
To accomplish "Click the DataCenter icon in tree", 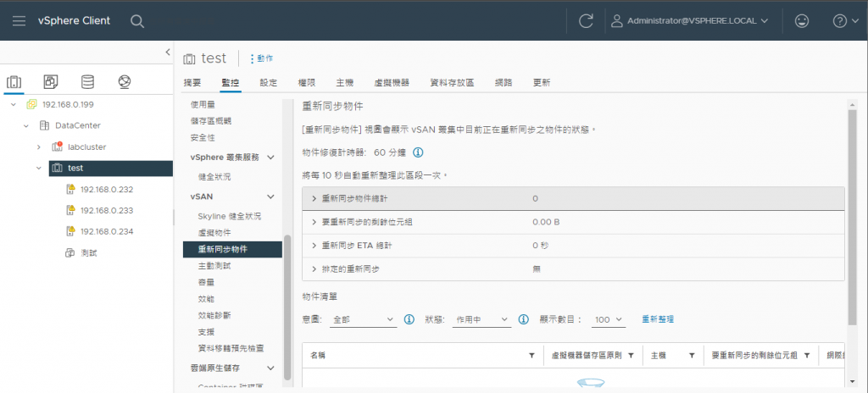I will pyautogui.click(x=44, y=125).
